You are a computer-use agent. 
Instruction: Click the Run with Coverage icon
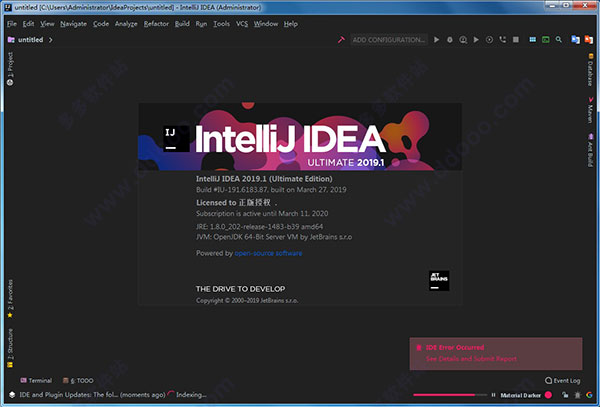pos(463,40)
